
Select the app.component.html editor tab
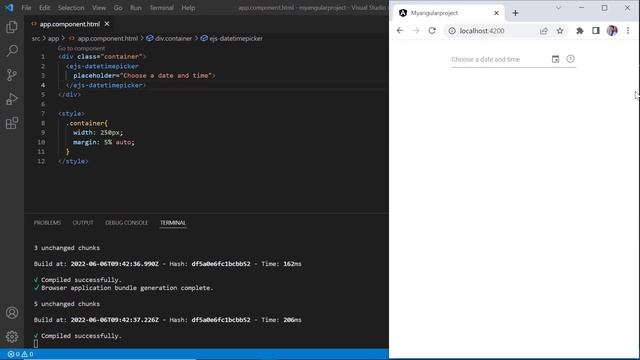click(69, 24)
